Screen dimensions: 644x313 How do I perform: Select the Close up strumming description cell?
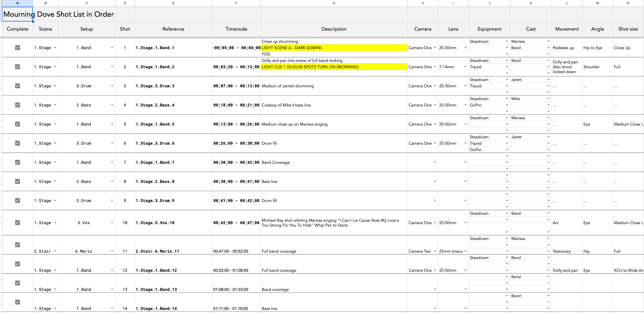click(x=334, y=41)
